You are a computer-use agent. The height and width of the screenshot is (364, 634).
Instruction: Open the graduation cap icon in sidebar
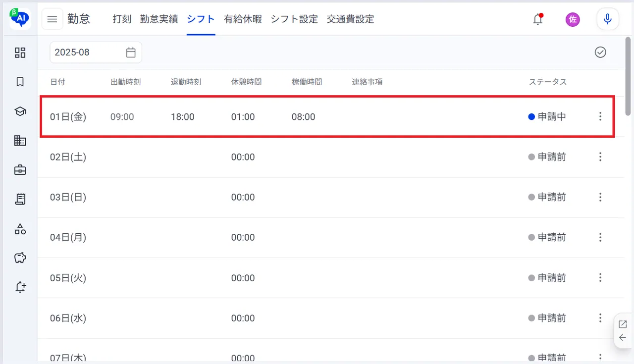20,111
